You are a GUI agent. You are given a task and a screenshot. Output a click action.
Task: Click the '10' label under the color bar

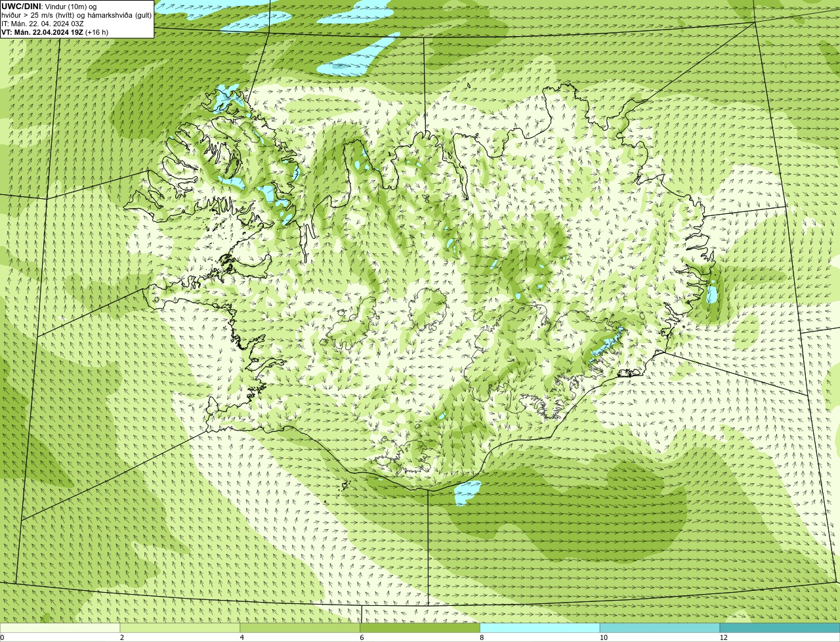click(603, 637)
